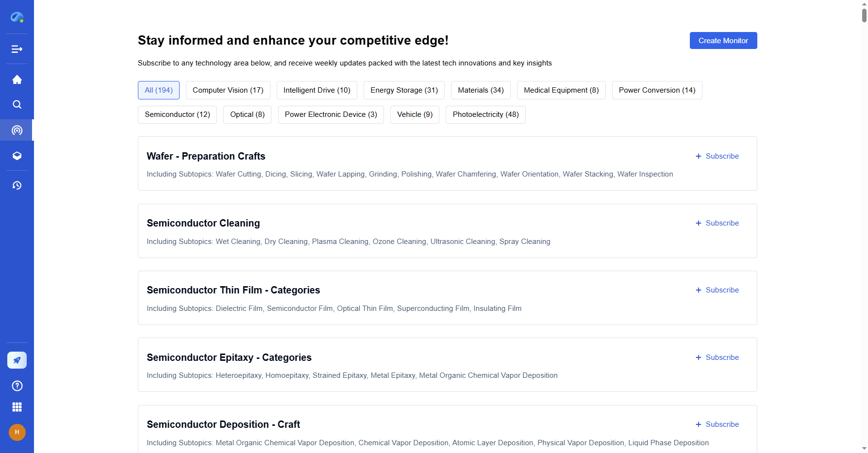This screenshot has height=453, width=868.
Task: Select the Monitor radar icon
Action: pos(17,130)
